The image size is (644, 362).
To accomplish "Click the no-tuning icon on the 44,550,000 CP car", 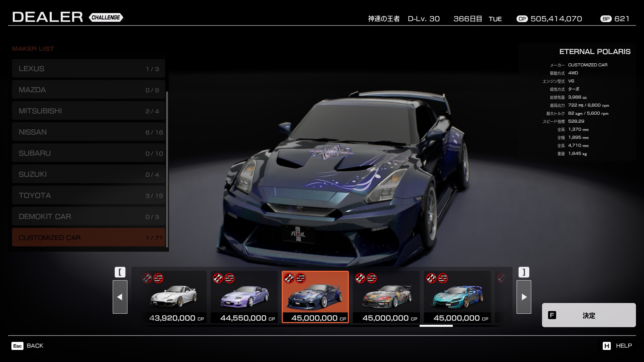I will [x=218, y=278].
